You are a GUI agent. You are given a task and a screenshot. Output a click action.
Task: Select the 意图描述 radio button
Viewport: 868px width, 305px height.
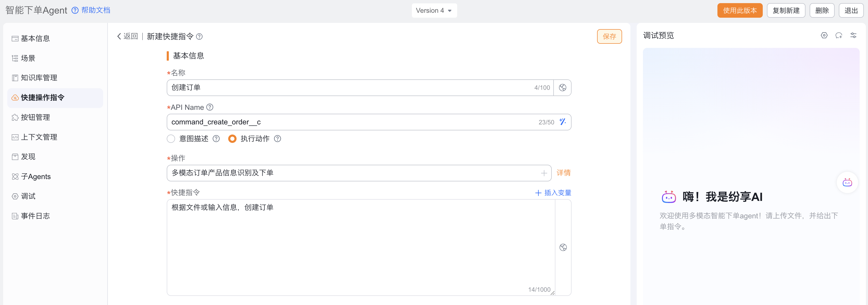(171, 139)
